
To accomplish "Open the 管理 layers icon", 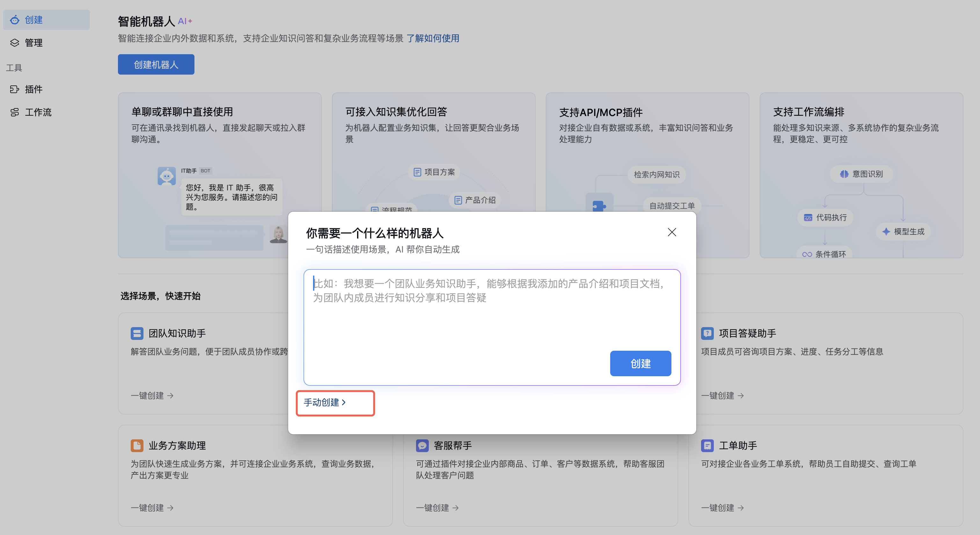I will coord(14,43).
